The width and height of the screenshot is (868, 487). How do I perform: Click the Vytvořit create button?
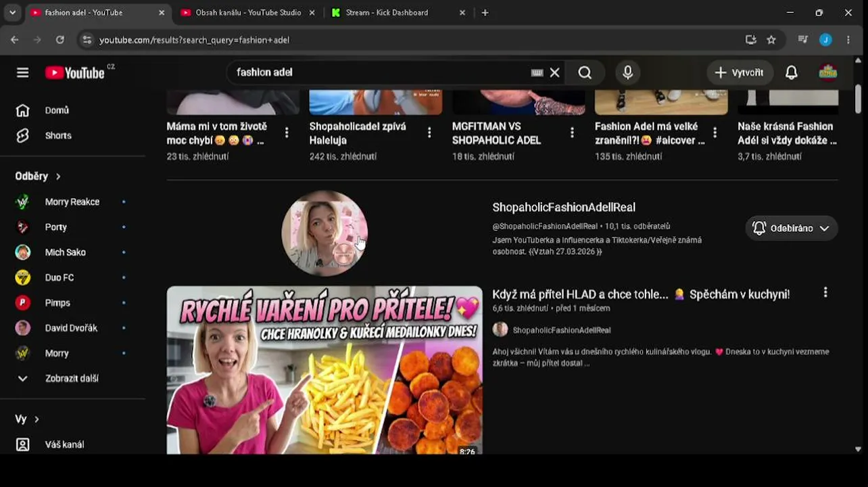[740, 72]
